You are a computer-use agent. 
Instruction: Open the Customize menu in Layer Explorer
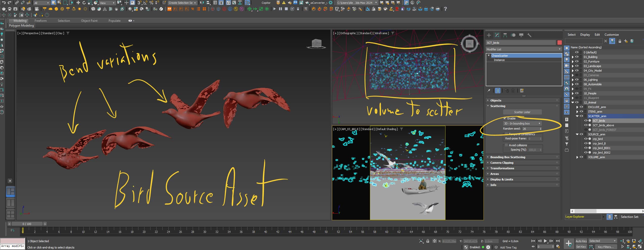pyautogui.click(x=611, y=35)
